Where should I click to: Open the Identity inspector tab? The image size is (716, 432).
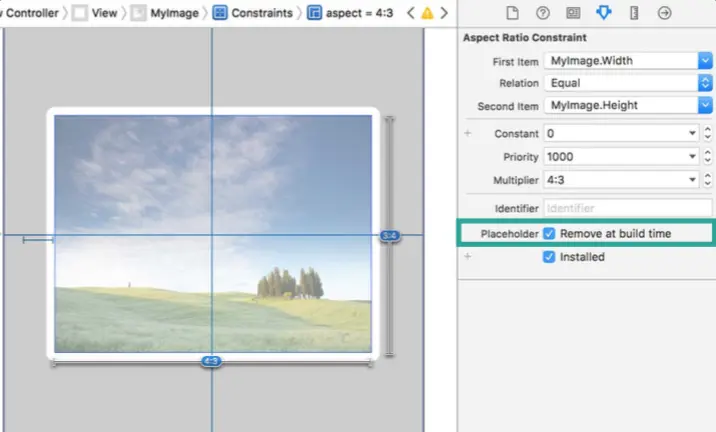573,13
